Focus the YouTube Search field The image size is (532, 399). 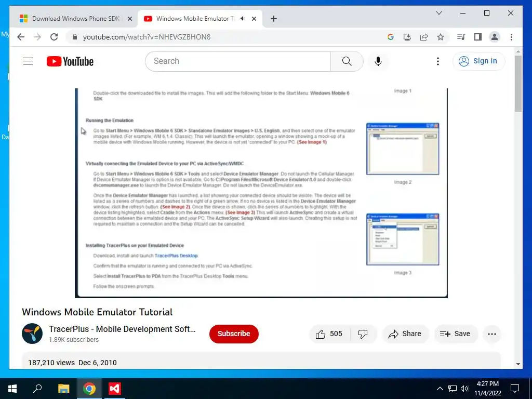click(238, 61)
